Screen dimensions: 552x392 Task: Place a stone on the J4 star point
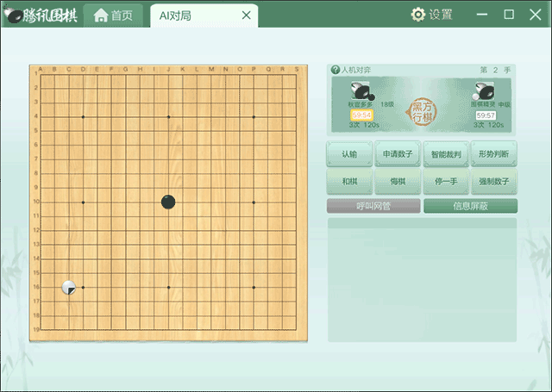click(x=168, y=116)
